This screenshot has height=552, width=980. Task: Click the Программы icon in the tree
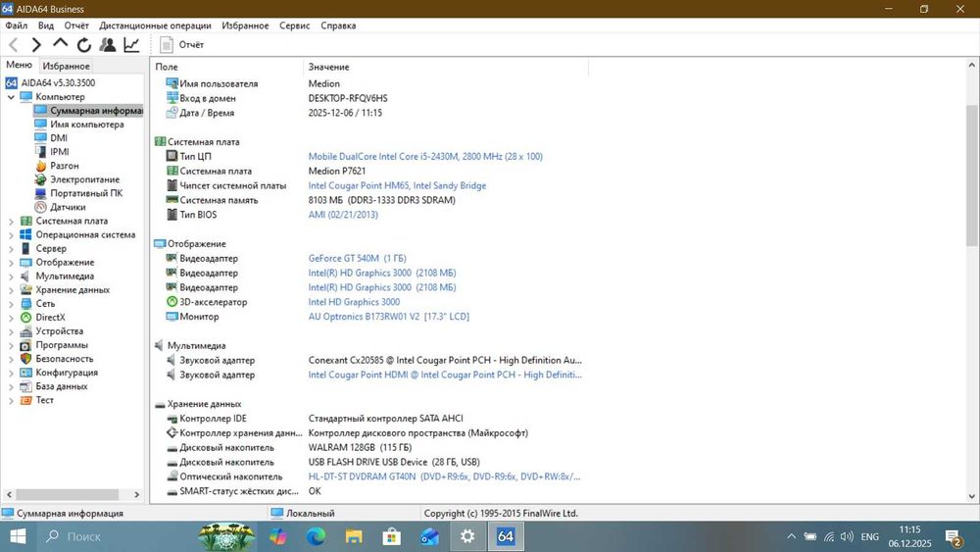click(25, 344)
